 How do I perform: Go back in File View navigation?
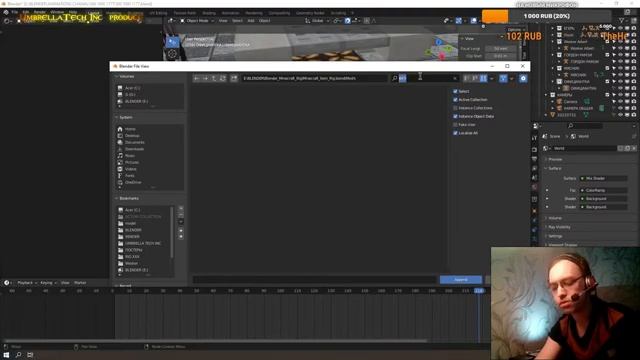pos(197,78)
